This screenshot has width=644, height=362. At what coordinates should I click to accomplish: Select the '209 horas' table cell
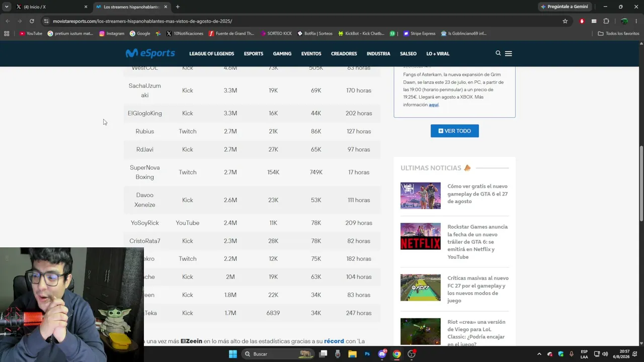pos(359,223)
